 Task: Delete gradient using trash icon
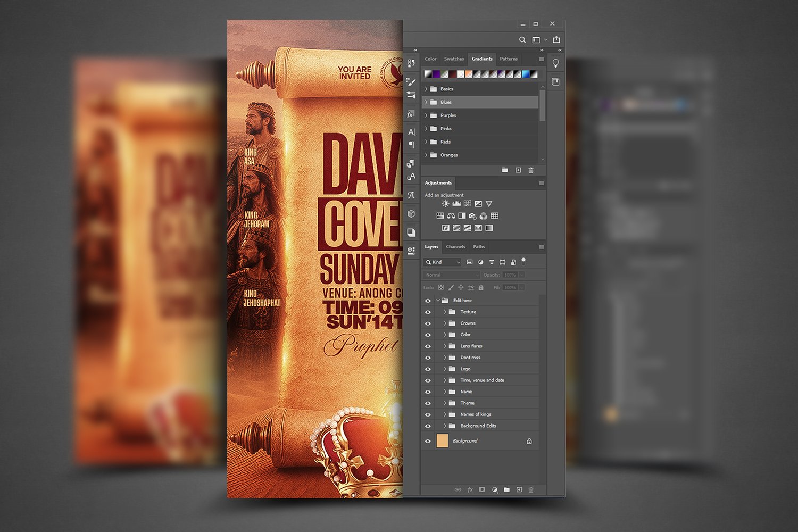(531, 170)
